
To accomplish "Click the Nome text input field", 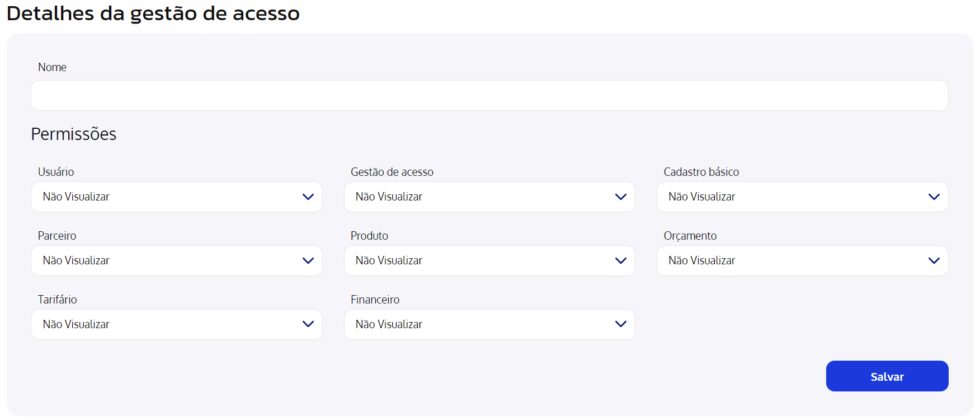I will click(489, 95).
